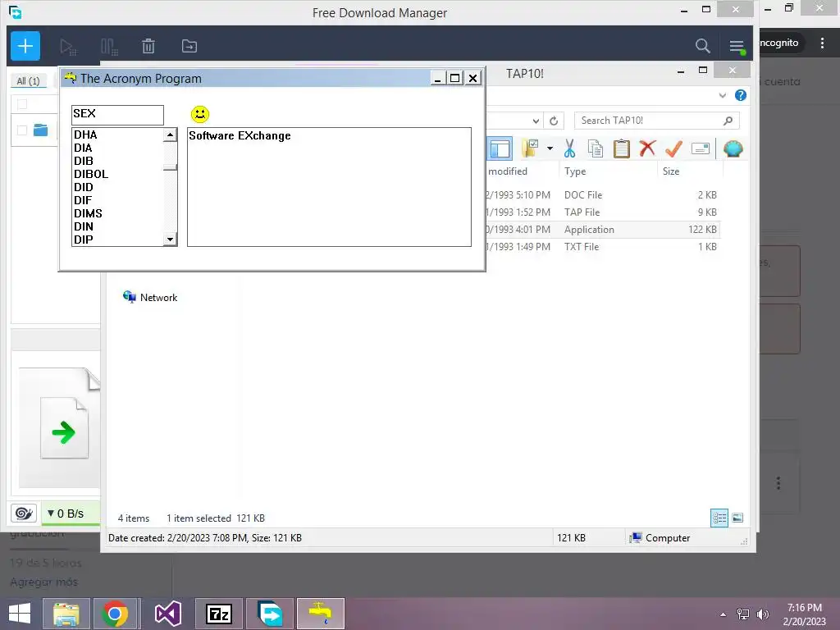Screen dimensions: 840x630
Task: Add new download with plus button
Action: click(x=25, y=46)
